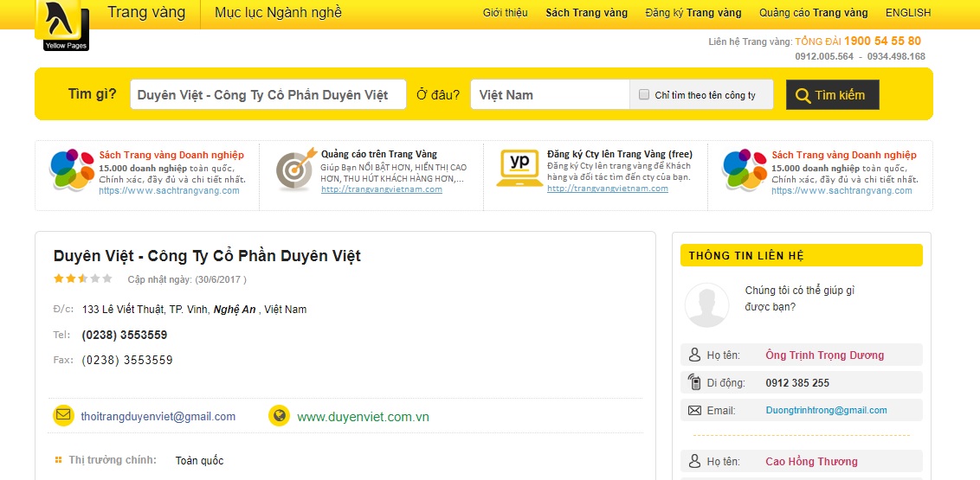Click person icon beside Ông Trịnh Trọng Dương

pyautogui.click(x=694, y=355)
